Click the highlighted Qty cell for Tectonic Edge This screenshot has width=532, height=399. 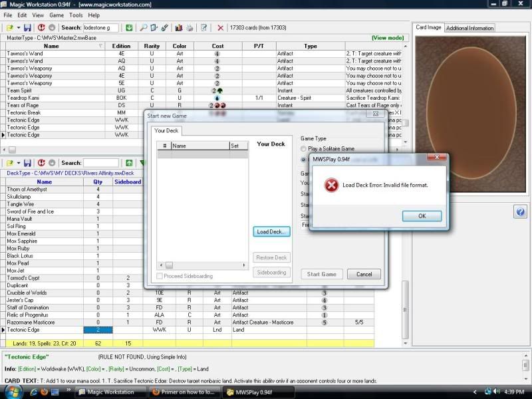98,330
